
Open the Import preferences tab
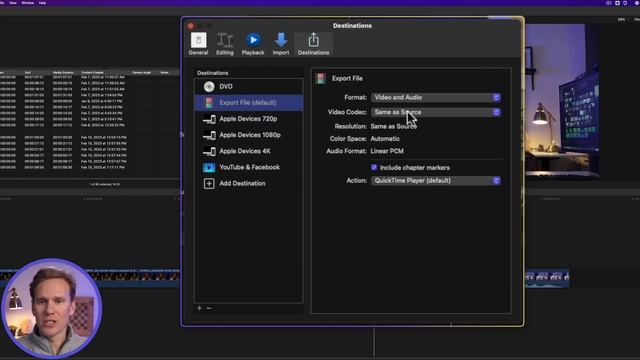click(x=281, y=44)
